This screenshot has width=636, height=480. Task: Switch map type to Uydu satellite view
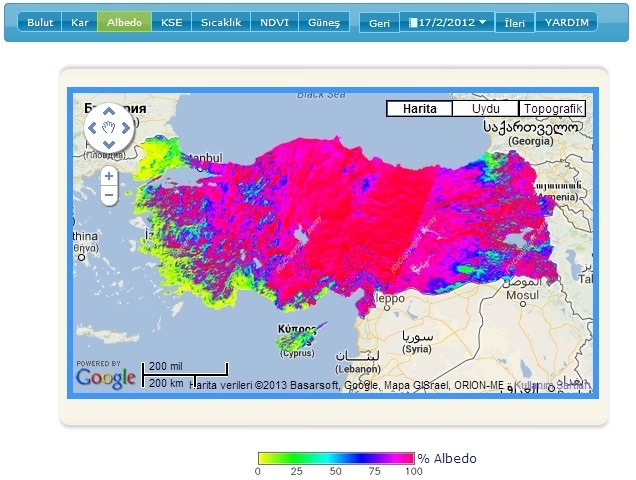(485, 109)
